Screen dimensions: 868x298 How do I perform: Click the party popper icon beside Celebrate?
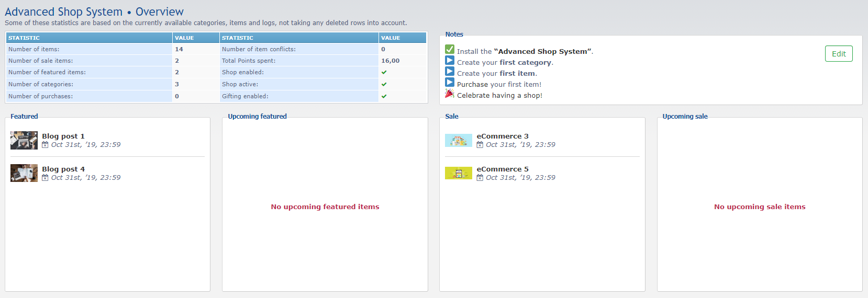click(450, 94)
